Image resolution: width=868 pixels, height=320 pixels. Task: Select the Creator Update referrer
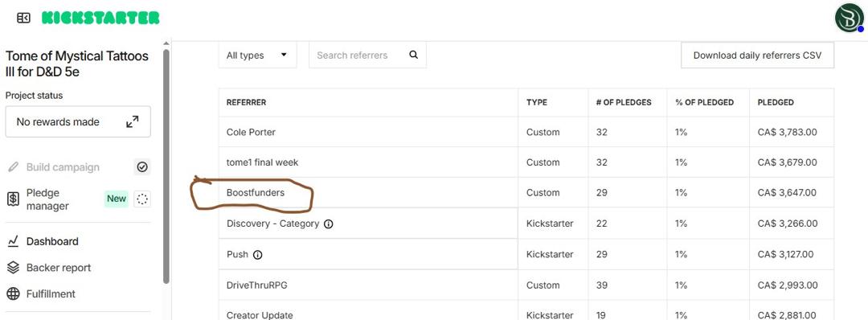pyautogui.click(x=260, y=315)
